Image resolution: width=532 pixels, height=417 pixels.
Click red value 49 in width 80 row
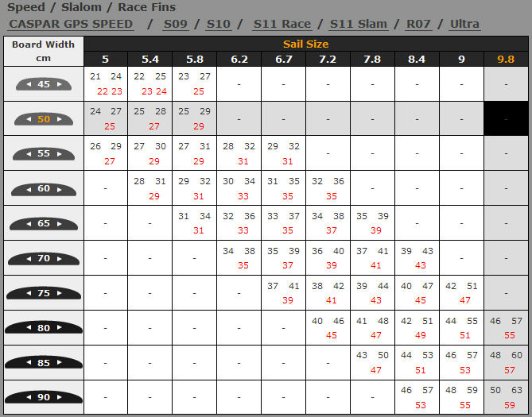(x=421, y=335)
